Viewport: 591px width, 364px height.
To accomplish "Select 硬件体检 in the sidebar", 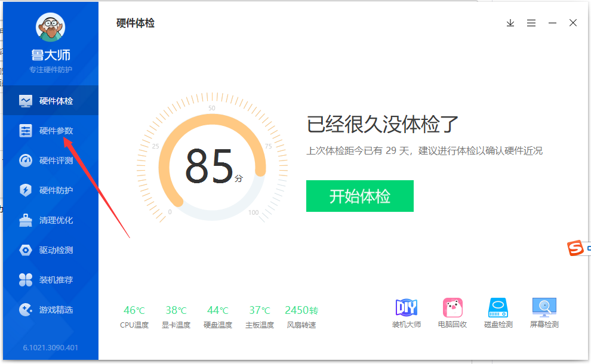I will coord(50,101).
